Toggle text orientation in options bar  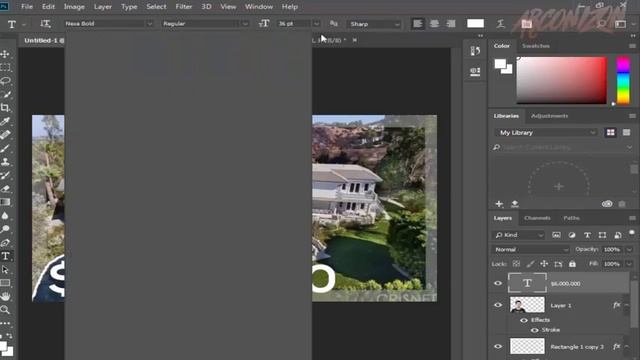pos(45,24)
